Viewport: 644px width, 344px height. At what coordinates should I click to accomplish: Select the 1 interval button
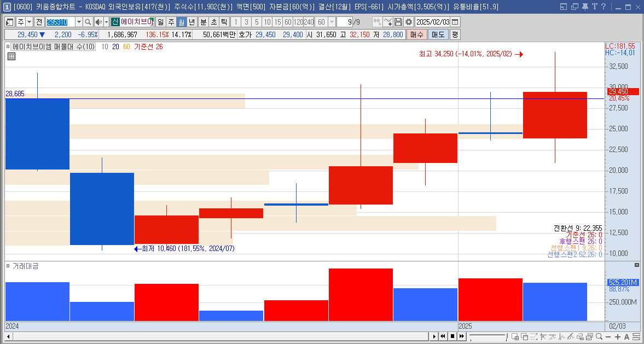click(x=236, y=22)
